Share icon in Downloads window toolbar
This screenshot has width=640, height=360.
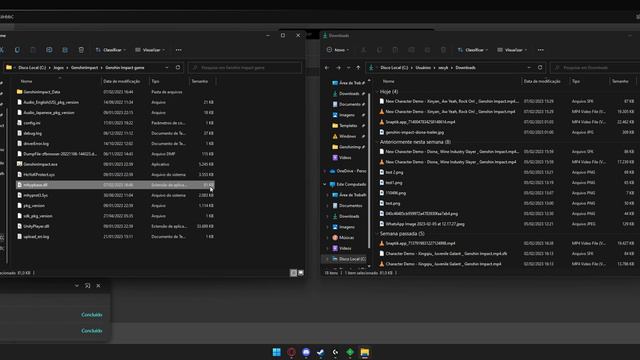click(x=427, y=50)
